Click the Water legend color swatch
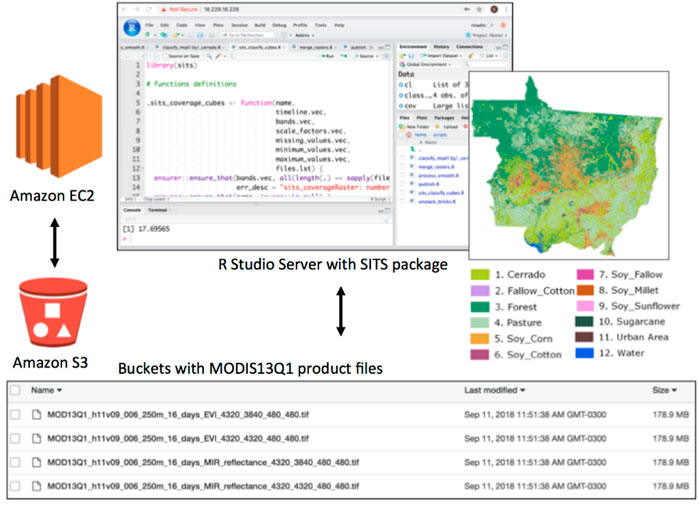Image resolution: width=700 pixels, height=507 pixels. (585, 353)
